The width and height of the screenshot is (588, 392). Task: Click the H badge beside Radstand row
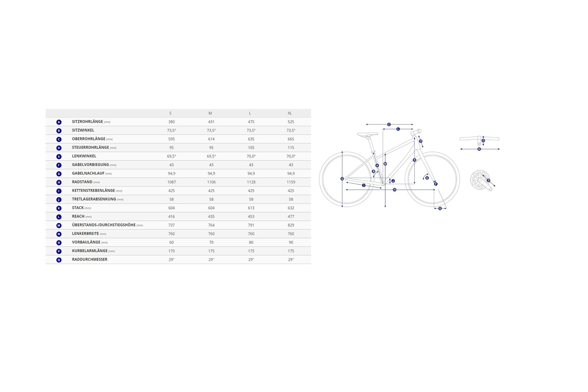pyautogui.click(x=59, y=183)
